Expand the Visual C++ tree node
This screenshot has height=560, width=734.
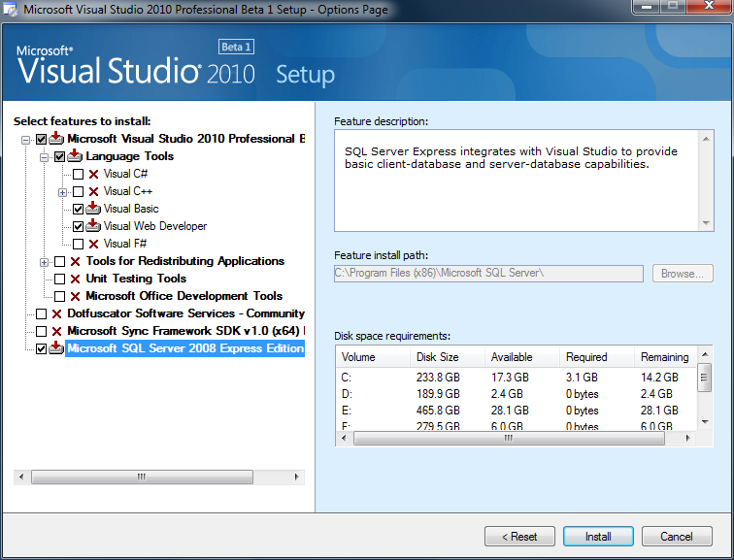[63, 191]
